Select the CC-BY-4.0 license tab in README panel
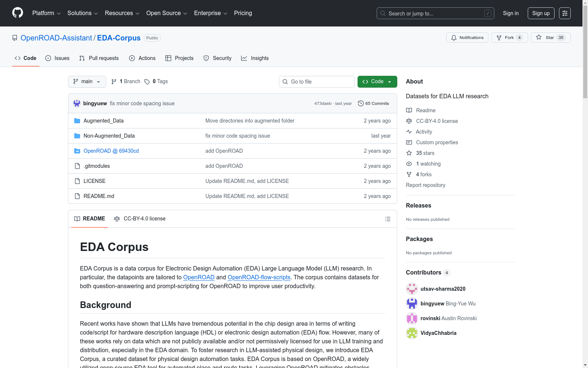 pyautogui.click(x=140, y=219)
